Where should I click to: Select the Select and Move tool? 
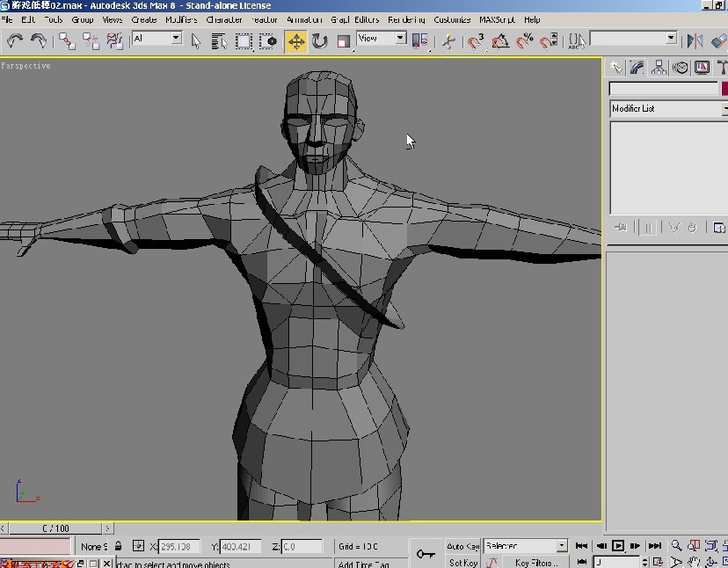pyautogui.click(x=296, y=40)
